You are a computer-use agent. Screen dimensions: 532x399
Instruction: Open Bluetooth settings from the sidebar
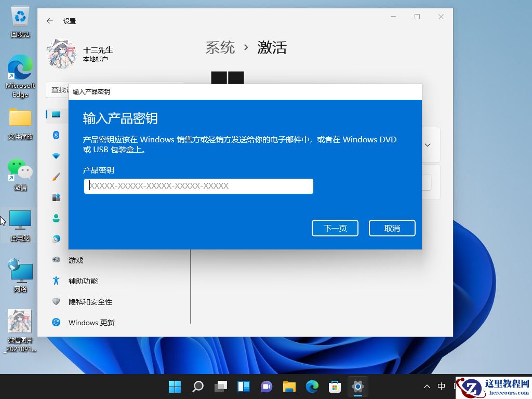pyautogui.click(x=56, y=135)
